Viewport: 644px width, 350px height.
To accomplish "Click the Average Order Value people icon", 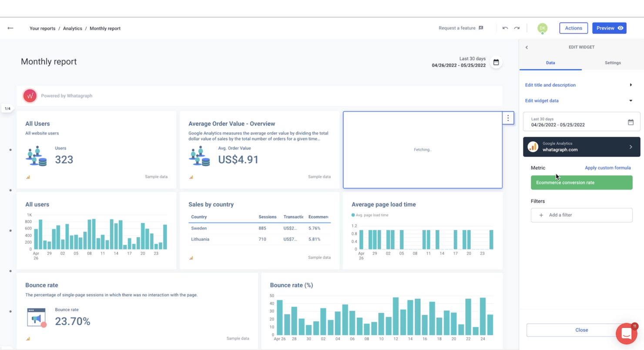I will (x=200, y=156).
